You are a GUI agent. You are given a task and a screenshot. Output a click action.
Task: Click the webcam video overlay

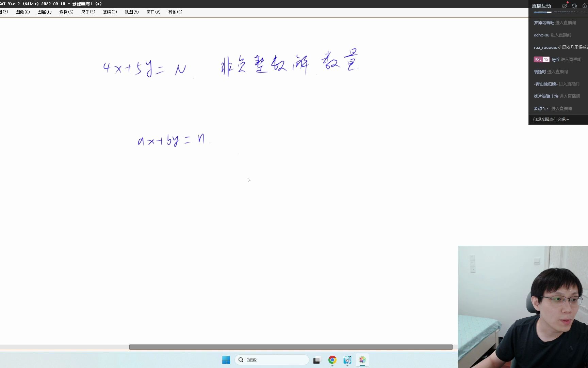[x=523, y=307]
